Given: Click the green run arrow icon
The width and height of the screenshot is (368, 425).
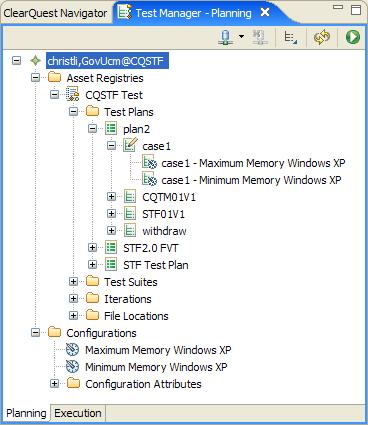Looking at the screenshot, I should [353, 37].
